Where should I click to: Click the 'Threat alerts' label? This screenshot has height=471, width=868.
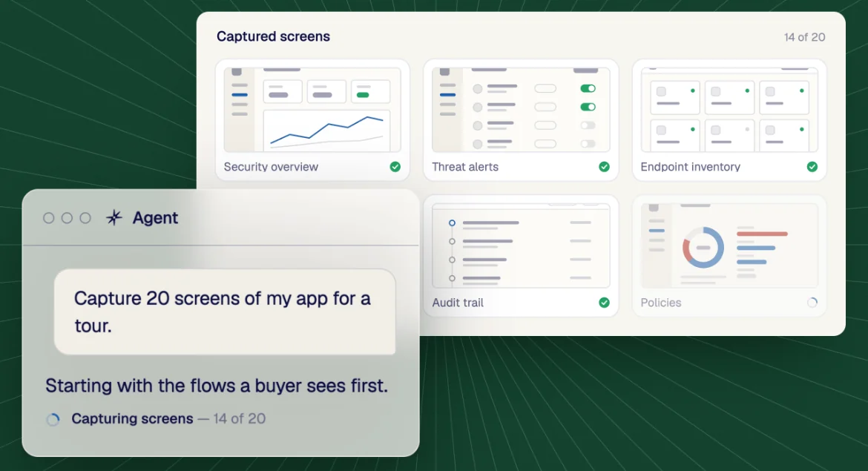point(465,167)
